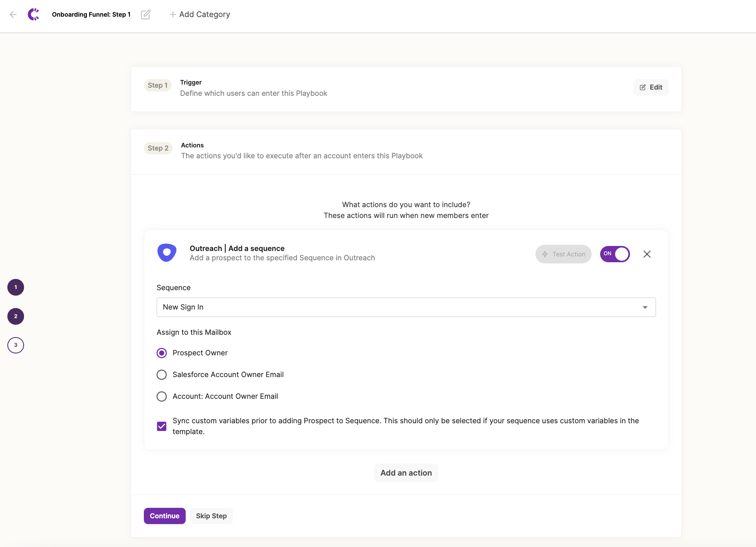Open the Sequence dropdown showing New Sign In

399,307
